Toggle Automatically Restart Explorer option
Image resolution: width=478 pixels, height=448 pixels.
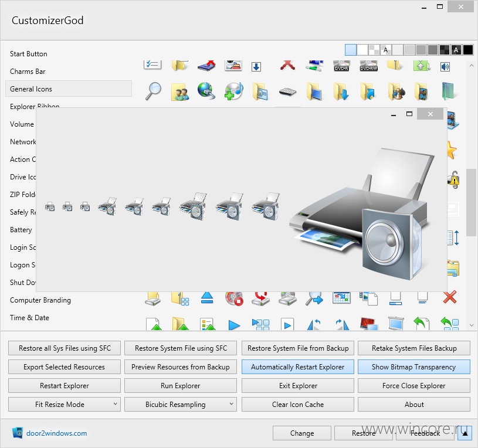point(297,367)
